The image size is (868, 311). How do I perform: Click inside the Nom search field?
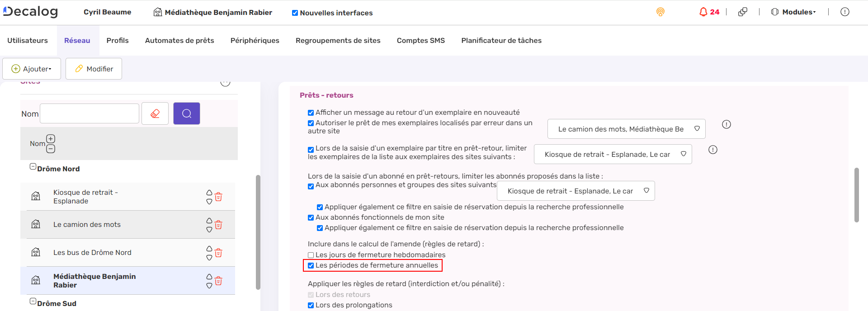89,113
